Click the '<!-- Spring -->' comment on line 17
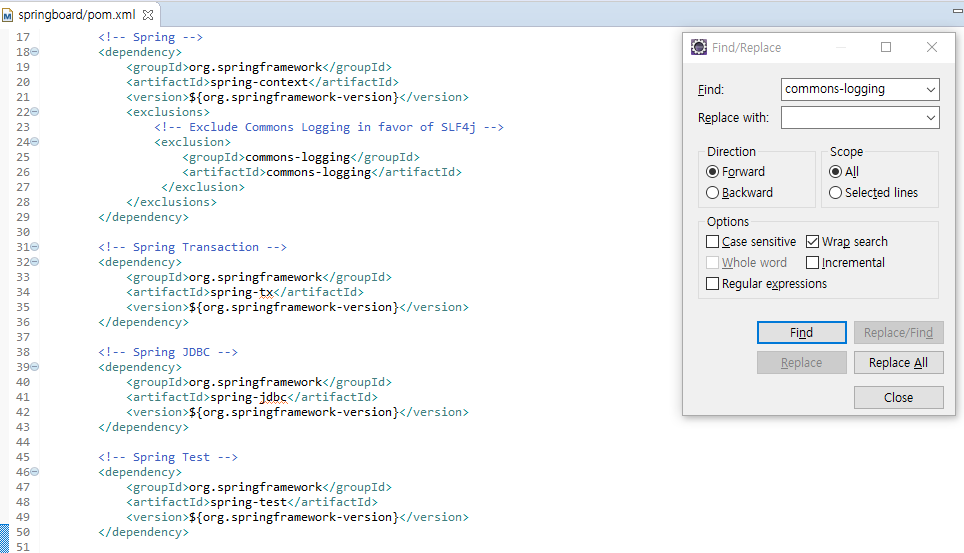Viewport: 964px width, 553px height. click(x=151, y=37)
